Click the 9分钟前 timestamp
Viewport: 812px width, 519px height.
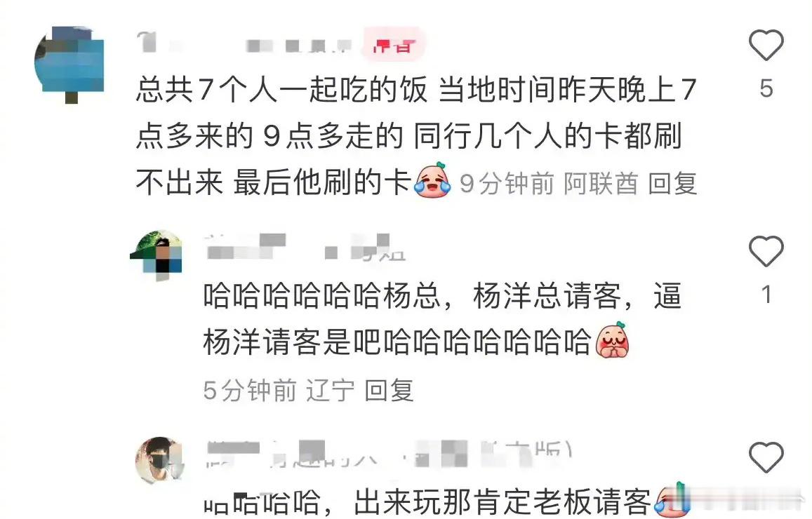point(507,184)
